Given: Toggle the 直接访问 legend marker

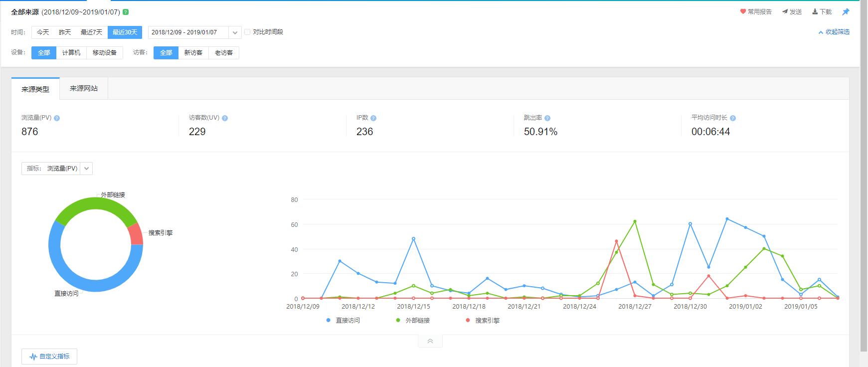Looking at the screenshot, I should pos(328,320).
